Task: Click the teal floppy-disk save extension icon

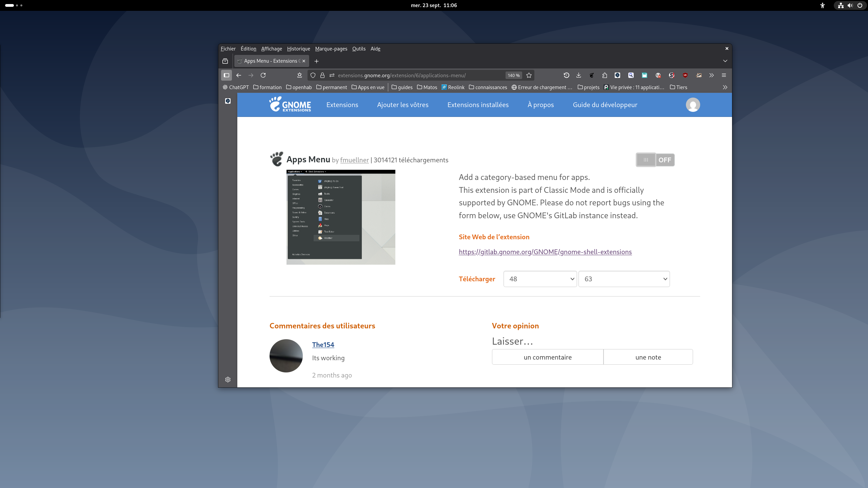Action: [x=645, y=75]
